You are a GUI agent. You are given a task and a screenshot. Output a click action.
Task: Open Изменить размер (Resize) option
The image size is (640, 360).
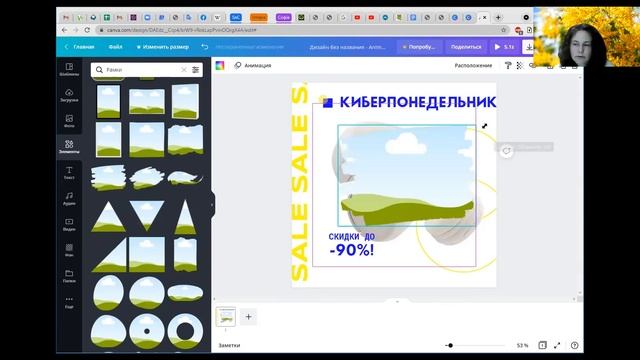[x=162, y=47]
